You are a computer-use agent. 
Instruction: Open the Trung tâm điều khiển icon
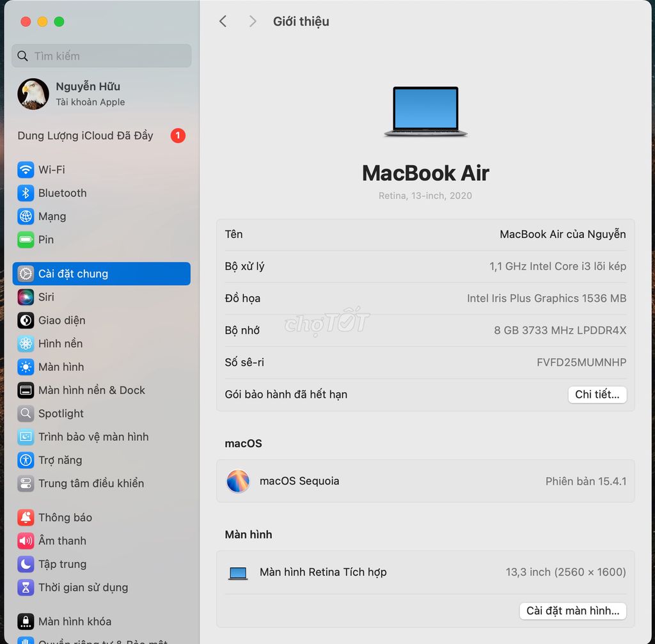tap(26, 483)
